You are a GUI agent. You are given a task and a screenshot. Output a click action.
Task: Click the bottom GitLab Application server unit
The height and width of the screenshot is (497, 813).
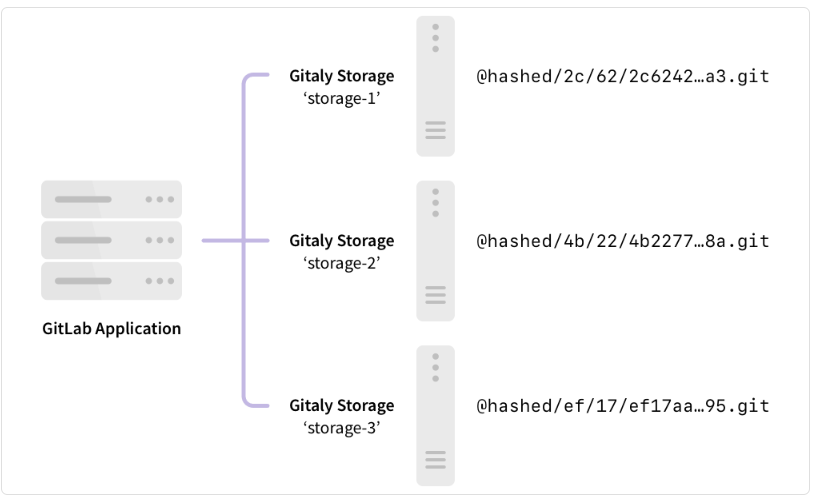(x=111, y=281)
